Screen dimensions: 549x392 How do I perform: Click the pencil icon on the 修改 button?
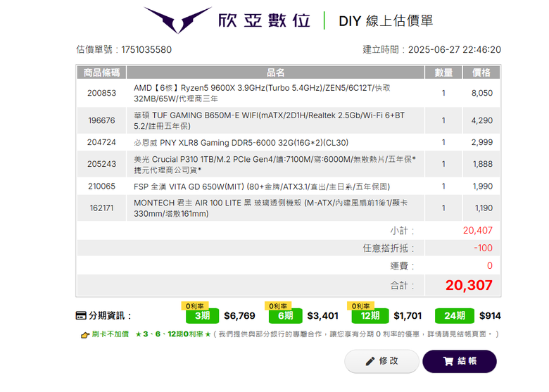[x=370, y=361]
